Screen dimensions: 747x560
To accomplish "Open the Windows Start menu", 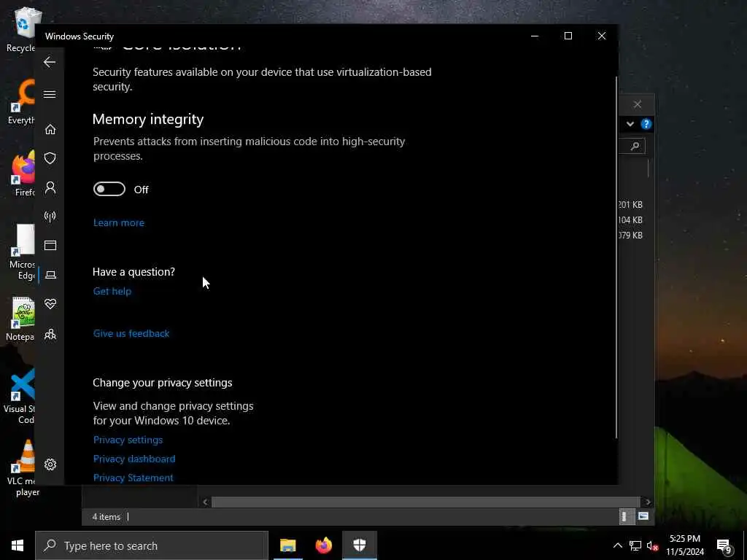I will [x=18, y=545].
